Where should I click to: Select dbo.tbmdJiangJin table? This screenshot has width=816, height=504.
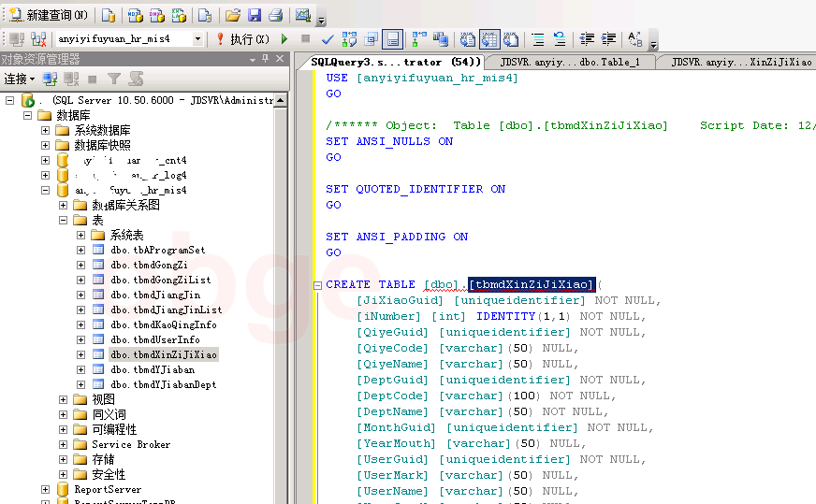pos(155,295)
